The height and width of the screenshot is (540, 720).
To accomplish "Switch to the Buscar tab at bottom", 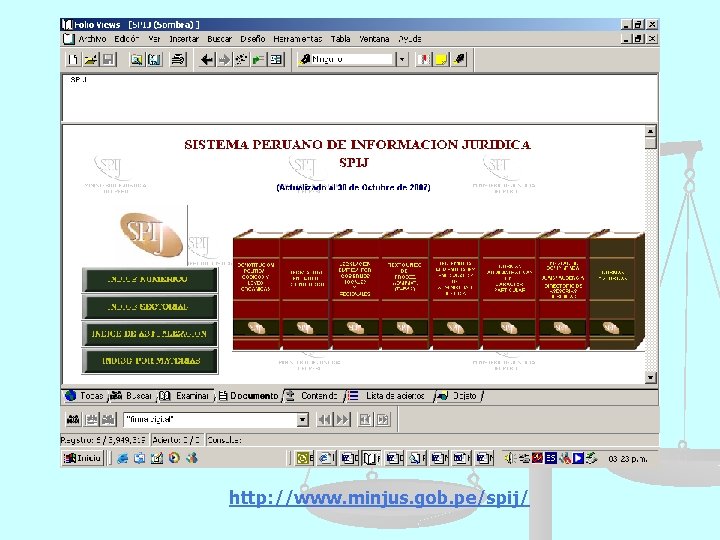I will point(132,396).
